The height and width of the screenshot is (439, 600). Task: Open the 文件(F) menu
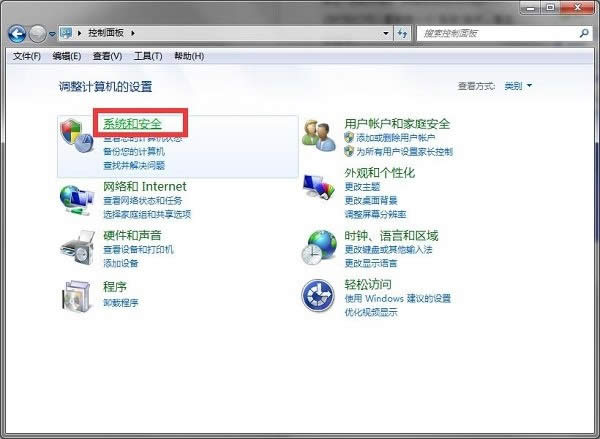(x=27, y=56)
